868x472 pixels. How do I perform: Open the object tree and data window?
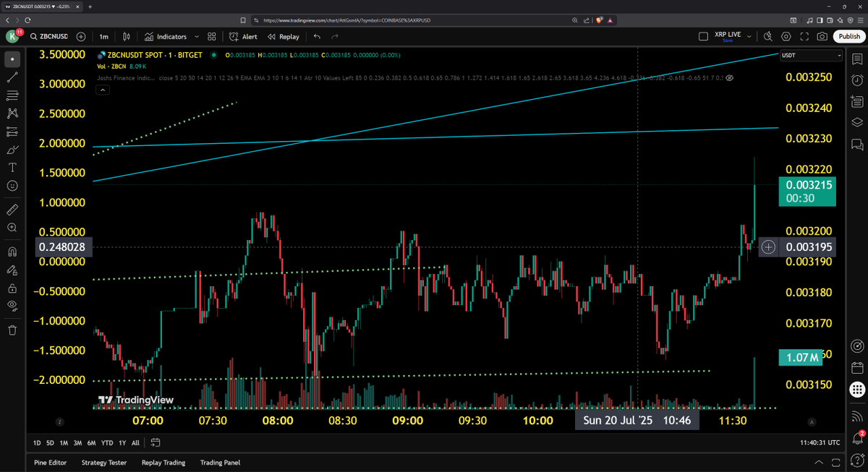(x=857, y=122)
